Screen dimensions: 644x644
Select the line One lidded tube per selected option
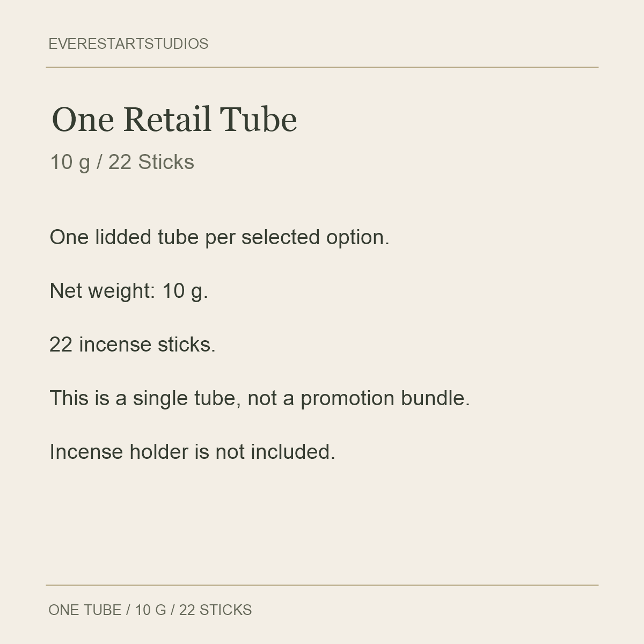tap(219, 237)
